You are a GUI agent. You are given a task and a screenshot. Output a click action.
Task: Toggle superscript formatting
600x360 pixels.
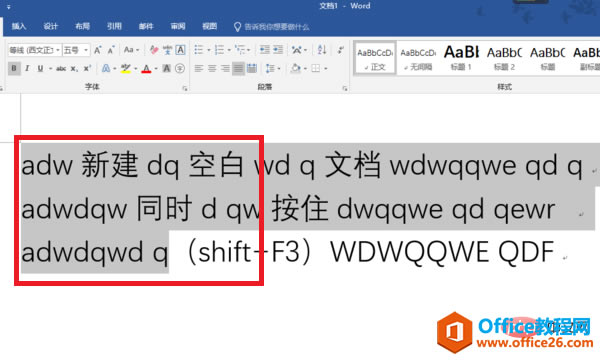87,68
